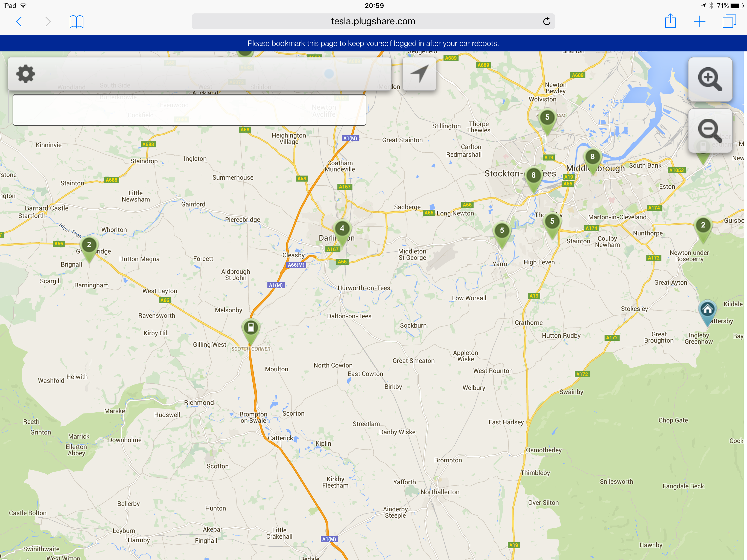Tap the blue bookmark reminder banner
This screenshot has height=560, width=747.
tap(373, 43)
